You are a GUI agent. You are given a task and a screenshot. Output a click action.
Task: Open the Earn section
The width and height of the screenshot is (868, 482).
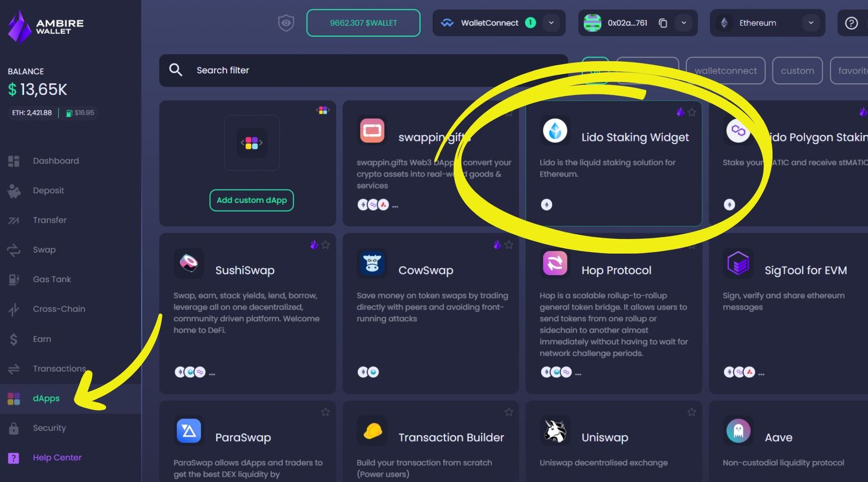coord(42,339)
